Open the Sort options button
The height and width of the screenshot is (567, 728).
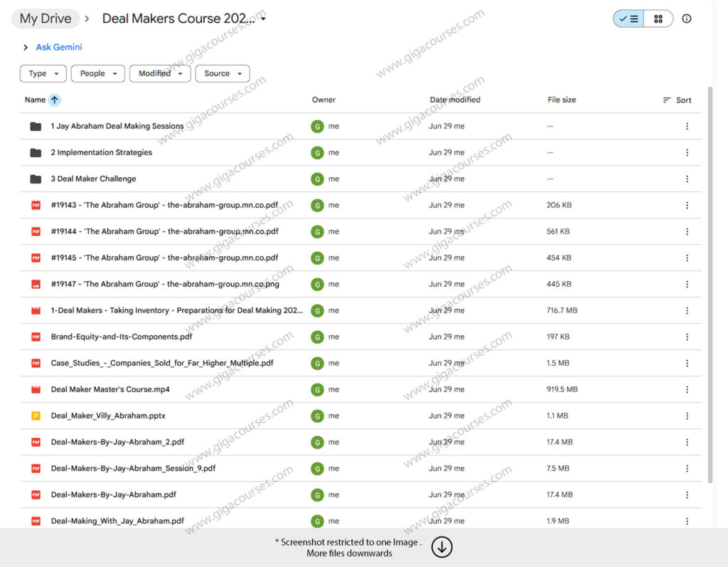click(677, 100)
